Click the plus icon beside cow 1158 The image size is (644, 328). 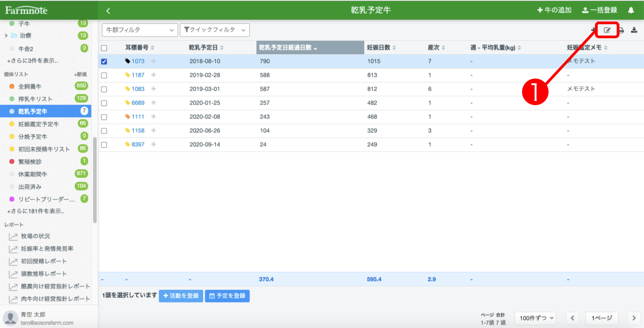pos(154,131)
